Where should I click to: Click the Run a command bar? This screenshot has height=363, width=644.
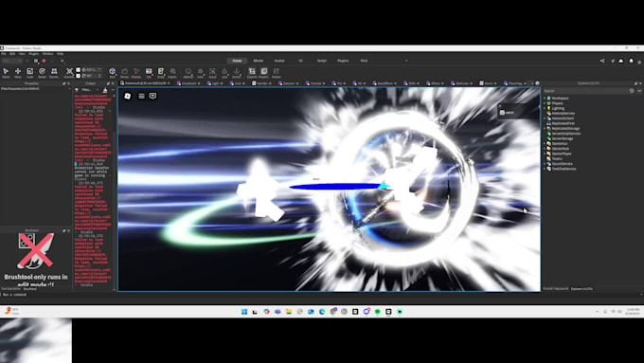coord(320,295)
